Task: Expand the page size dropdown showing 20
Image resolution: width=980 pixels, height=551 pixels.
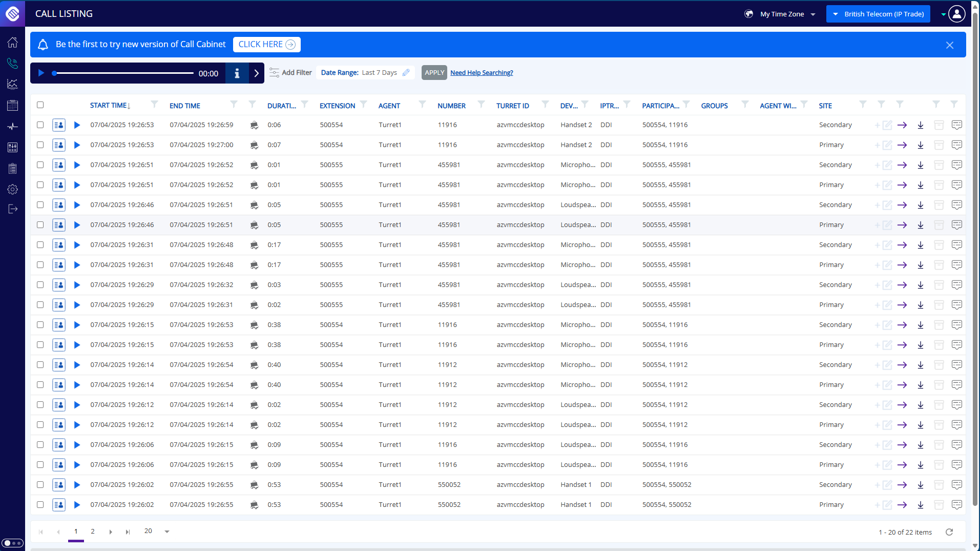Action: (166, 532)
